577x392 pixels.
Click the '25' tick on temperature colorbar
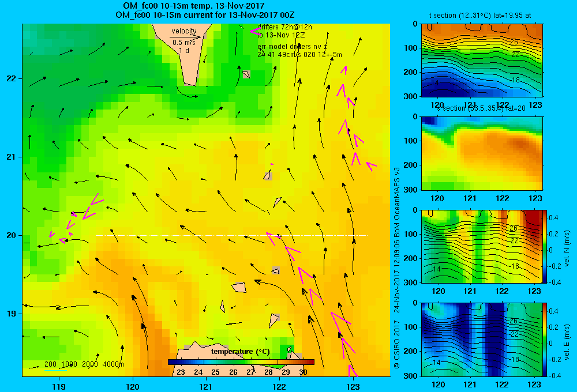pos(216,372)
